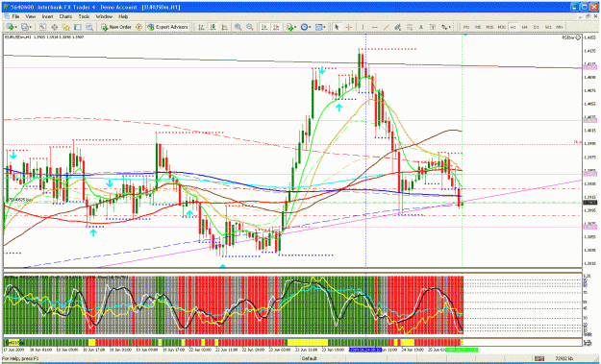Select the Fibonacci Retracement tool

coord(410,27)
